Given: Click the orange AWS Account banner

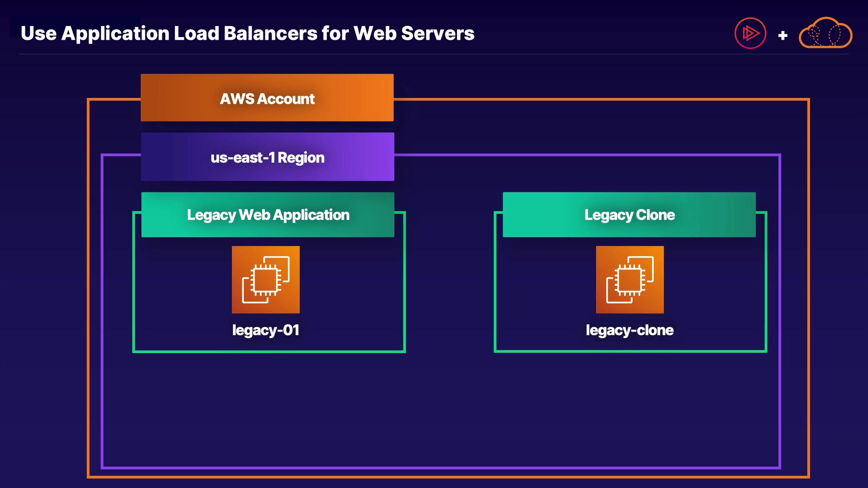Looking at the screenshot, I should tap(267, 98).
